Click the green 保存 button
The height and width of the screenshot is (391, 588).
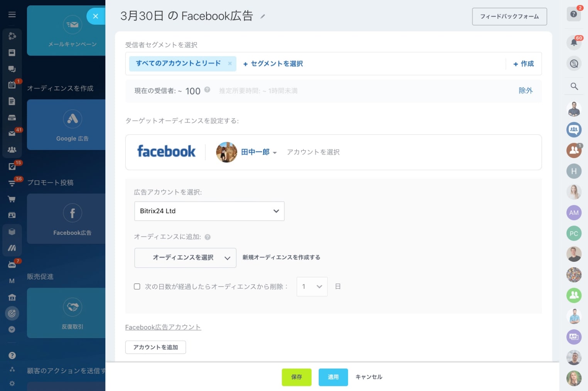click(x=297, y=377)
